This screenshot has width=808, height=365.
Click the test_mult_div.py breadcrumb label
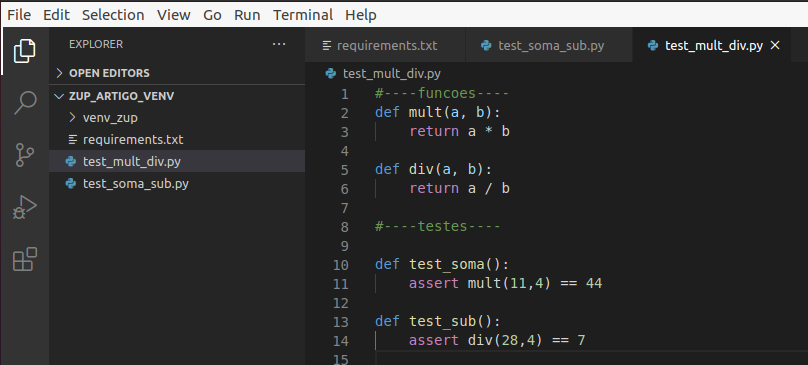[x=392, y=74]
